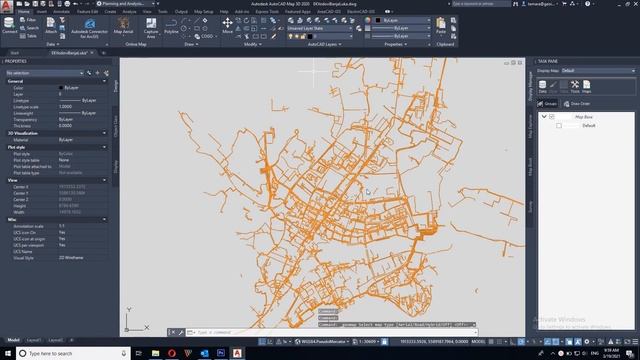
Task: Click the Open file icon in quick access toolbar
Action: [27, 4]
